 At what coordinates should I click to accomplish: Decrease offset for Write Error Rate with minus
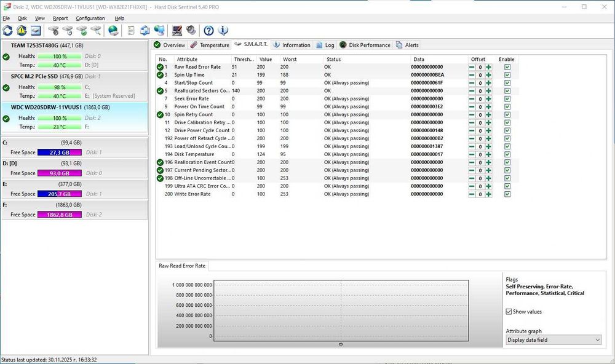click(472, 194)
